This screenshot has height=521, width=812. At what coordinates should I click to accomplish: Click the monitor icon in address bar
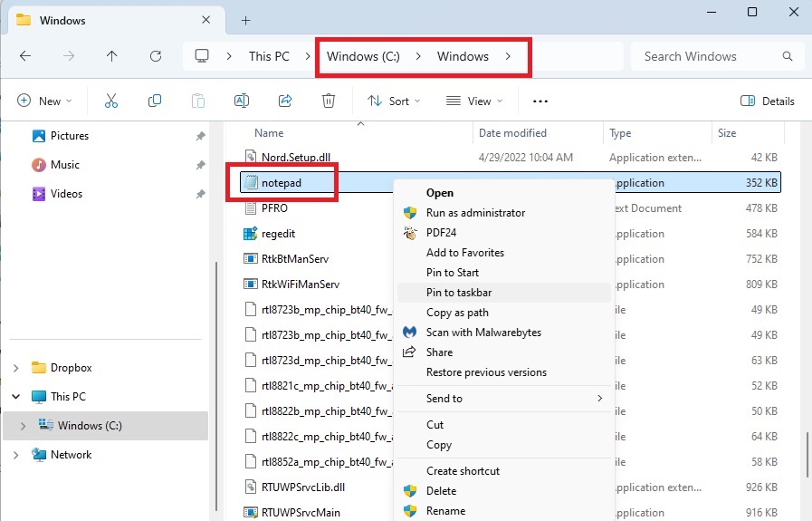coord(202,56)
